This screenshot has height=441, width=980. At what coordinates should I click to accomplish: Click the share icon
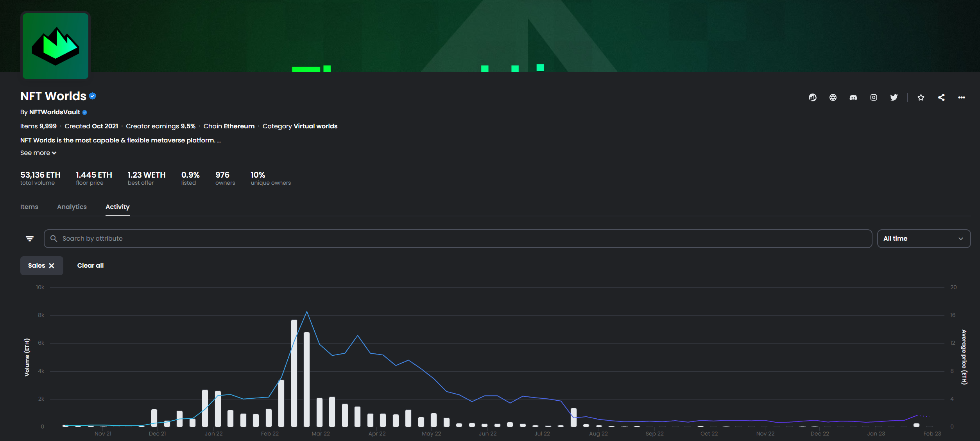(x=941, y=97)
